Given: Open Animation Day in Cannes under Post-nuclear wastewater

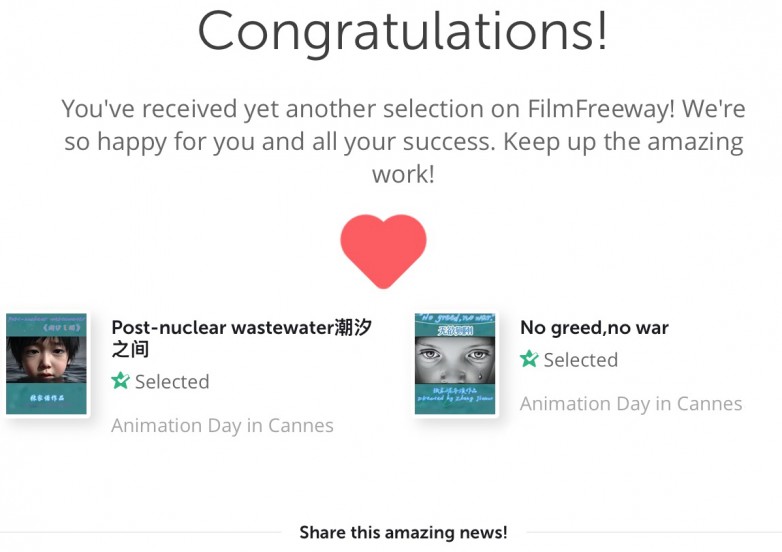Looking at the screenshot, I should tap(222, 425).
